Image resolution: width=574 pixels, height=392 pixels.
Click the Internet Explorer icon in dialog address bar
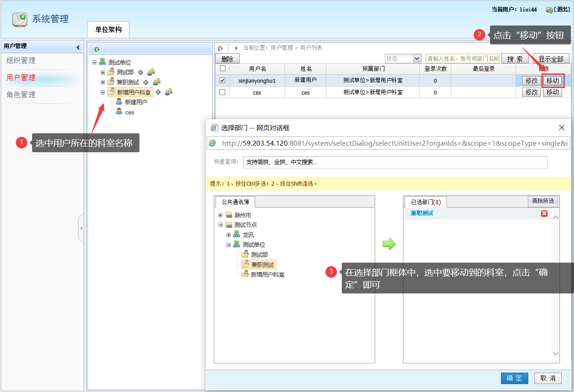click(212, 143)
